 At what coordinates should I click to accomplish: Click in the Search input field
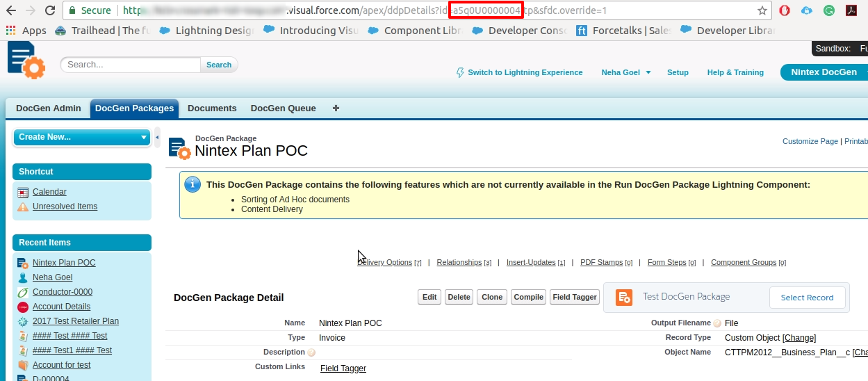[132, 65]
